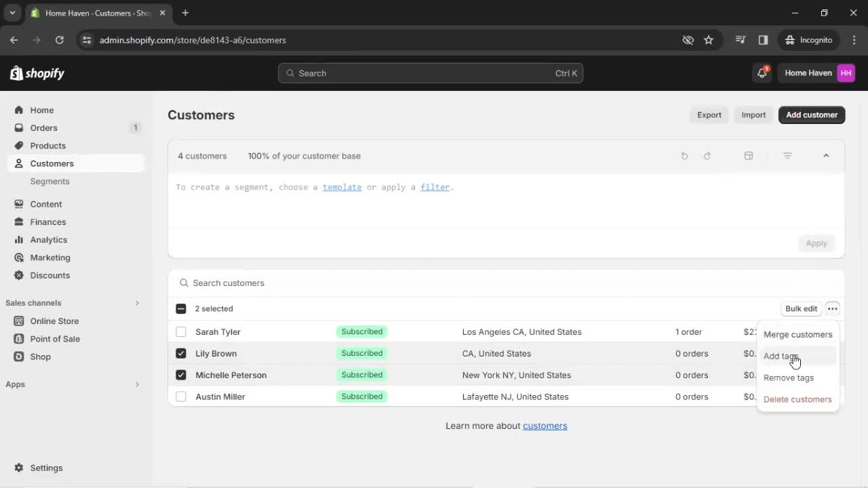Viewport: 868px width, 488px height.
Task: Click the Products tag icon
Action: point(18,146)
